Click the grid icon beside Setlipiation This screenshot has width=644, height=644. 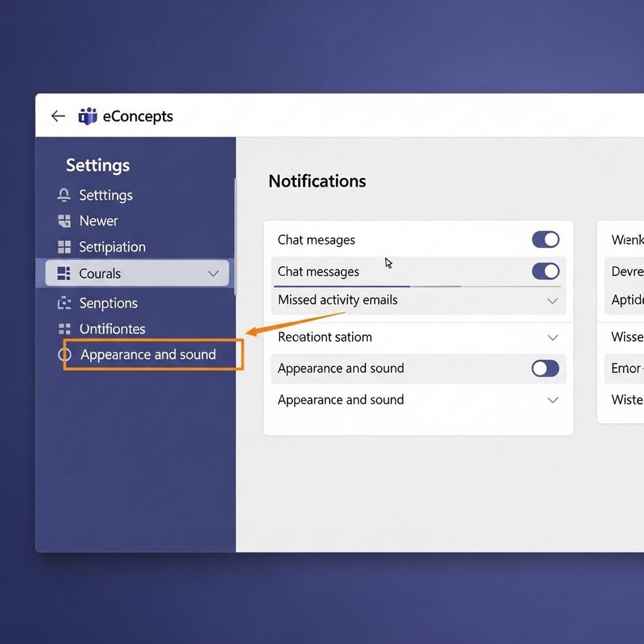point(64,247)
